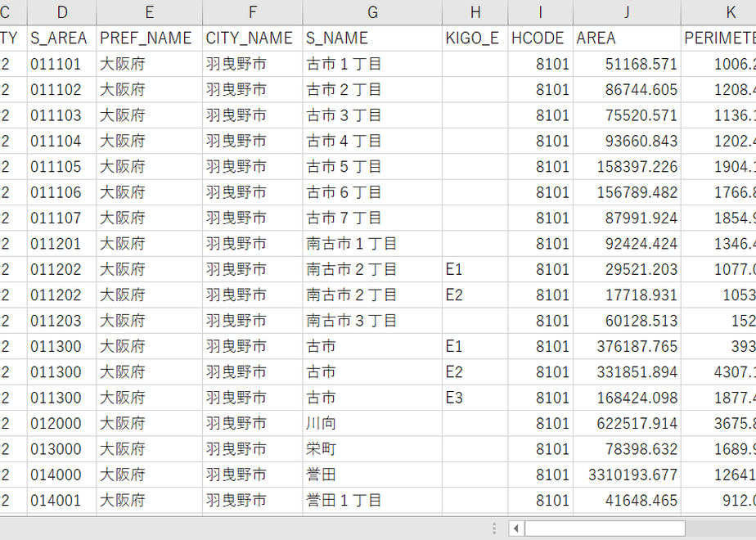Screen dimensions: 756x540
Task: Select cell with S_AREA 011203
Action: pos(61,321)
